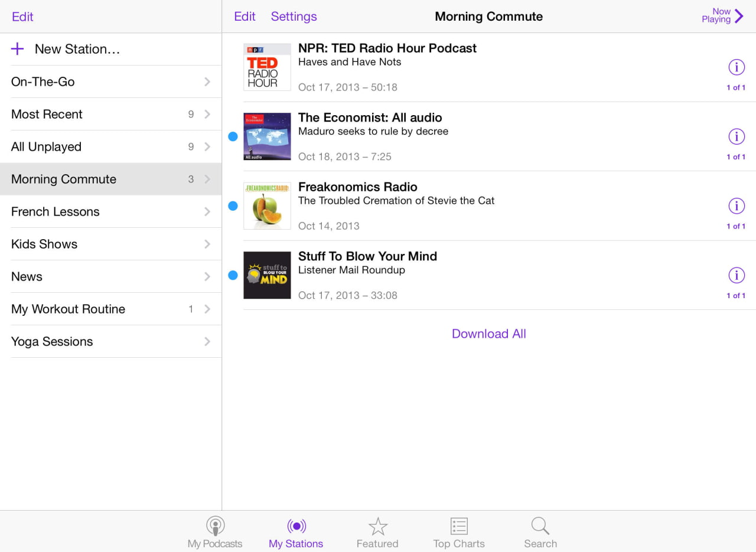The width and height of the screenshot is (756, 552).
Task: Open info for TED Radio Hour episode
Action: (736, 67)
